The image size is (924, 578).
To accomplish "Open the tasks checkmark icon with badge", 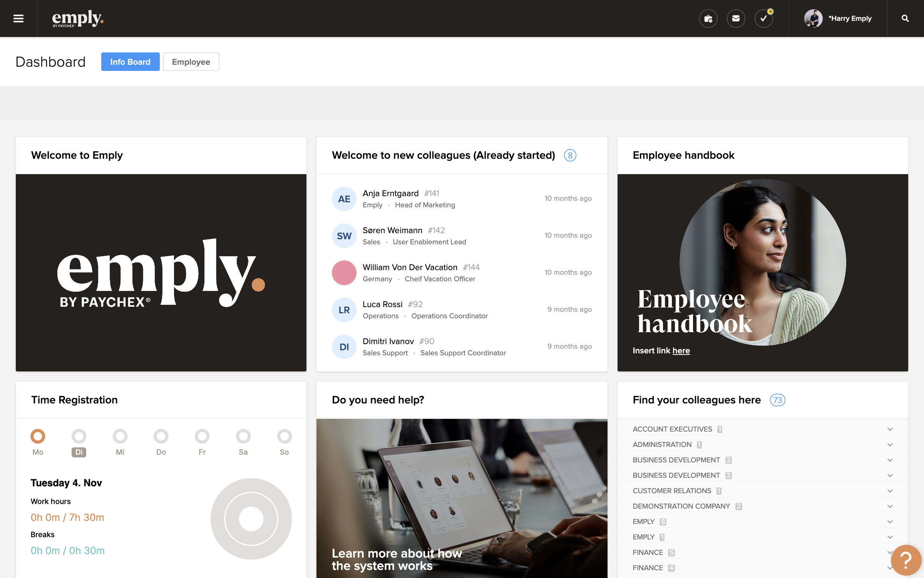I will coord(764,18).
